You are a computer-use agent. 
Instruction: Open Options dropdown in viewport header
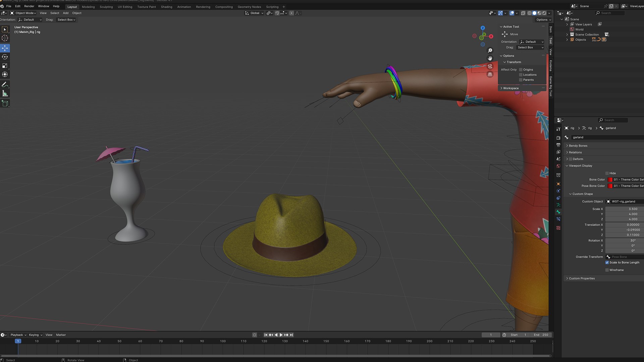click(543, 20)
